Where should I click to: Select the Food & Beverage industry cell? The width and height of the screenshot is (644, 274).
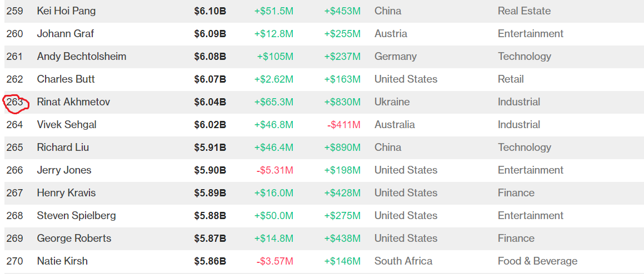coord(537,261)
